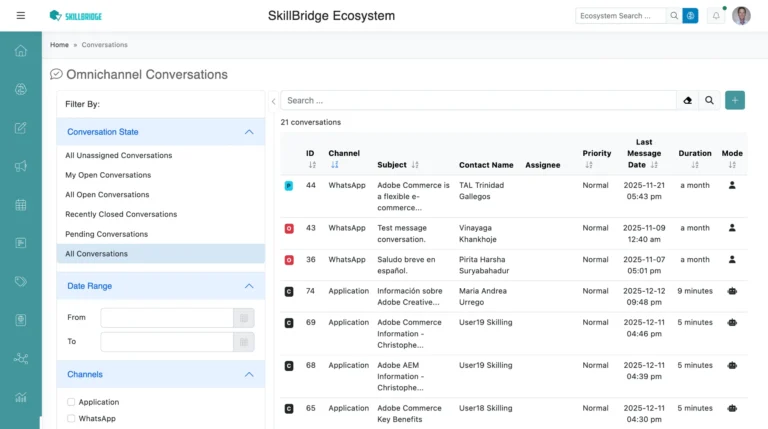Enable the Application channel checkbox
The width and height of the screenshot is (768, 429).
tap(71, 402)
